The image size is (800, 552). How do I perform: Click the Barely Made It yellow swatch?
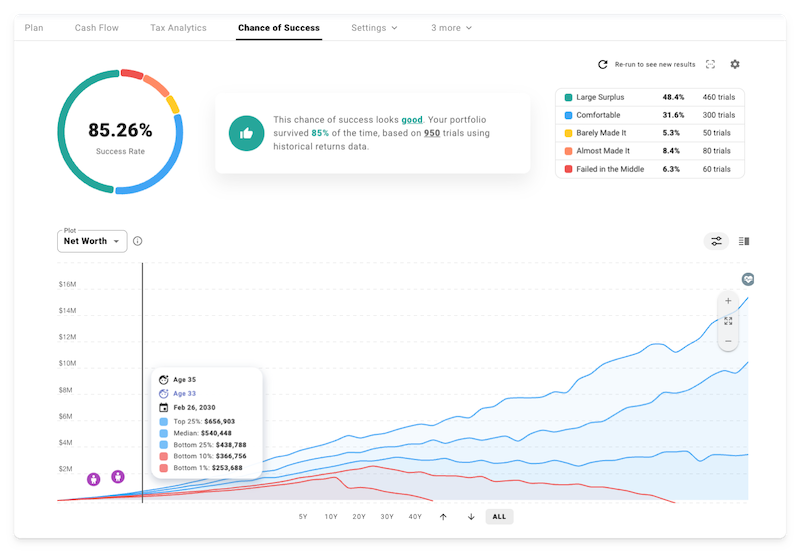tap(568, 133)
